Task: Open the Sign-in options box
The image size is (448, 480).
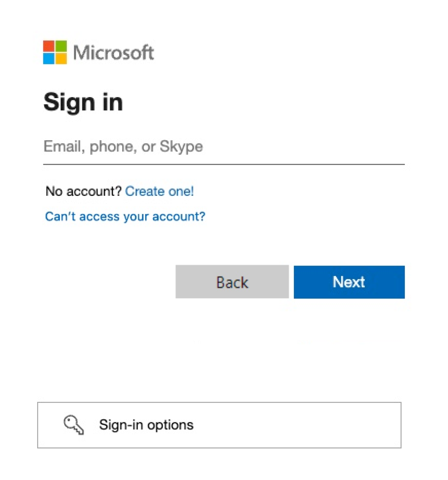Action: click(x=219, y=425)
